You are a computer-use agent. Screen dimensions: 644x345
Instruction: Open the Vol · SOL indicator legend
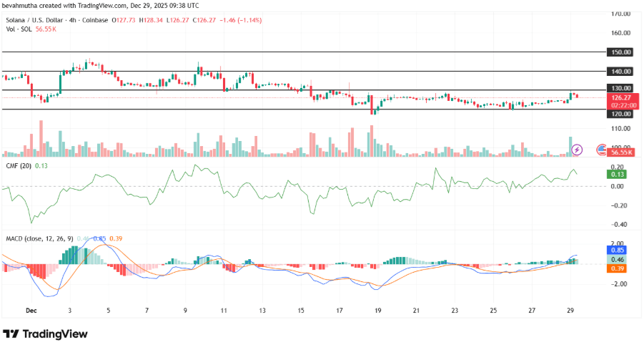pyautogui.click(x=19, y=29)
